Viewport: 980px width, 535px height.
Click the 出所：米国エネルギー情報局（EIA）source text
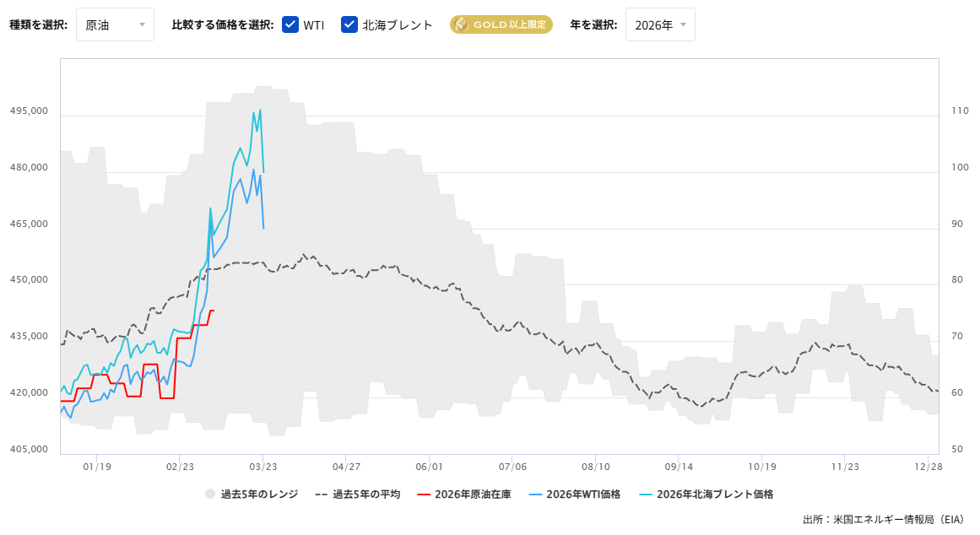883,521
